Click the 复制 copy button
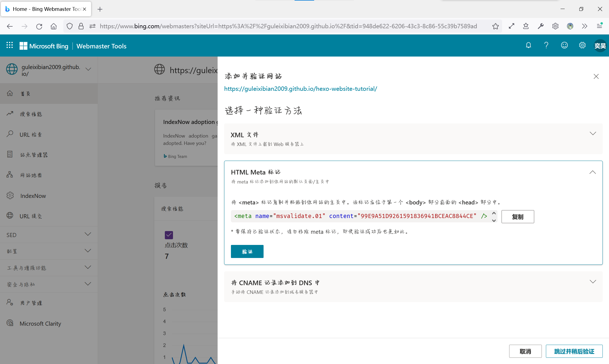Image resolution: width=609 pixels, height=364 pixels. tap(517, 217)
